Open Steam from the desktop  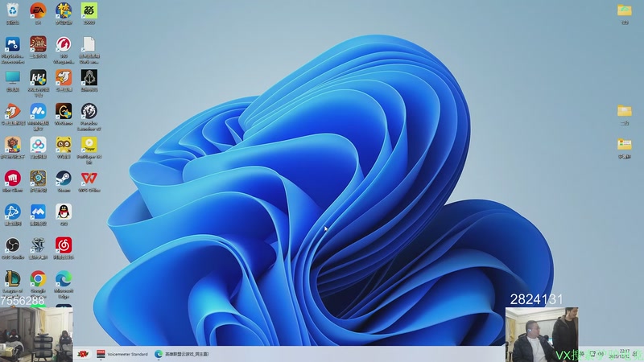(64, 179)
